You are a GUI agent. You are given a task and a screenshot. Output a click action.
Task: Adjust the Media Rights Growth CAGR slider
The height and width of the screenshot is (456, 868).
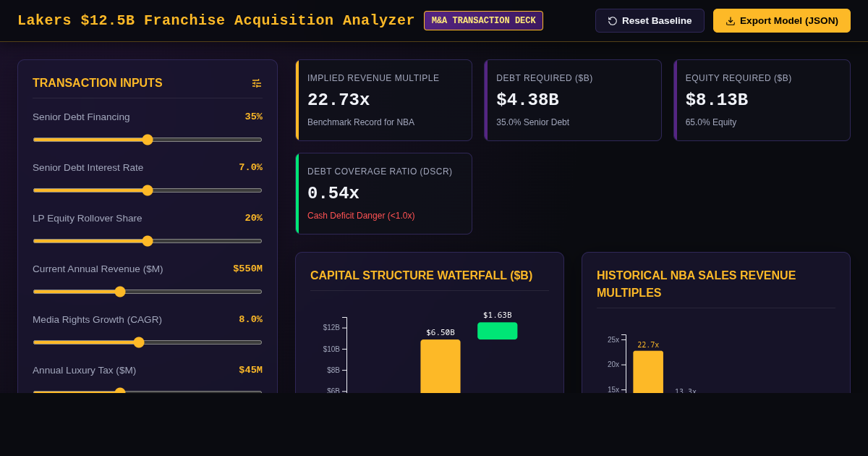[148, 342]
